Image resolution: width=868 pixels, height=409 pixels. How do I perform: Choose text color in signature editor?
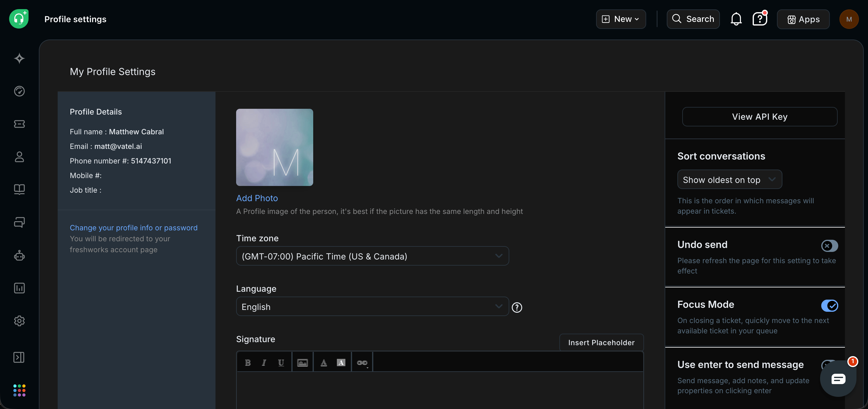tap(324, 362)
